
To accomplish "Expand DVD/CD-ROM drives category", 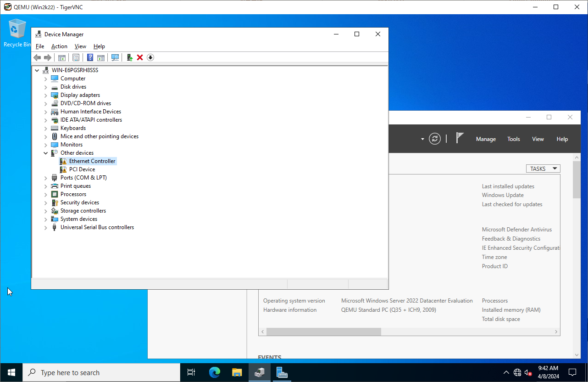I will (45, 103).
